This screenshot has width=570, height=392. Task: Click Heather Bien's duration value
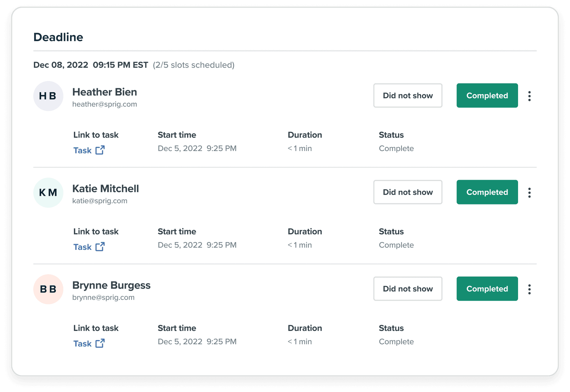click(300, 148)
